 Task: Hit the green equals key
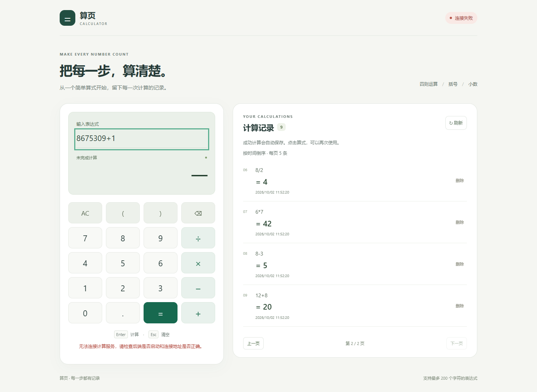(x=160, y=313)
